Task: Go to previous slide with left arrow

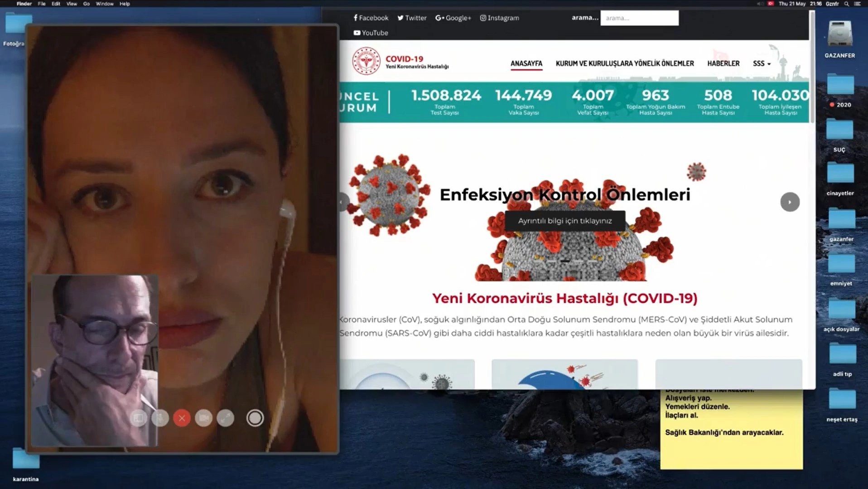Action: pos(343,202)
